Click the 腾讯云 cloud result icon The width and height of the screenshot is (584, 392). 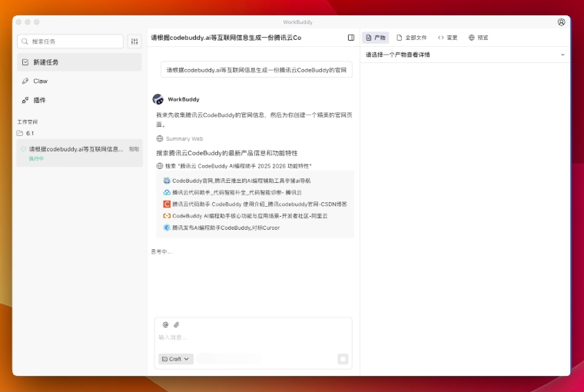coord(167,192)
